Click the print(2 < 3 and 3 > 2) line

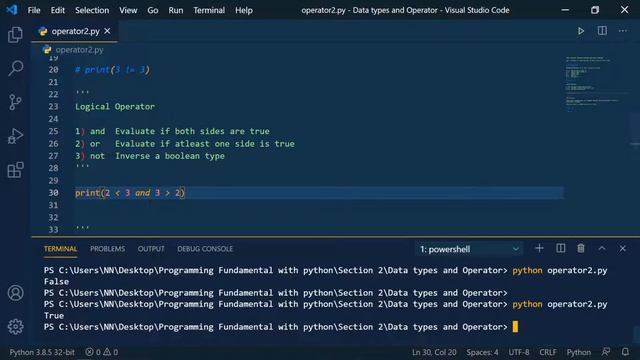[130, 193]
